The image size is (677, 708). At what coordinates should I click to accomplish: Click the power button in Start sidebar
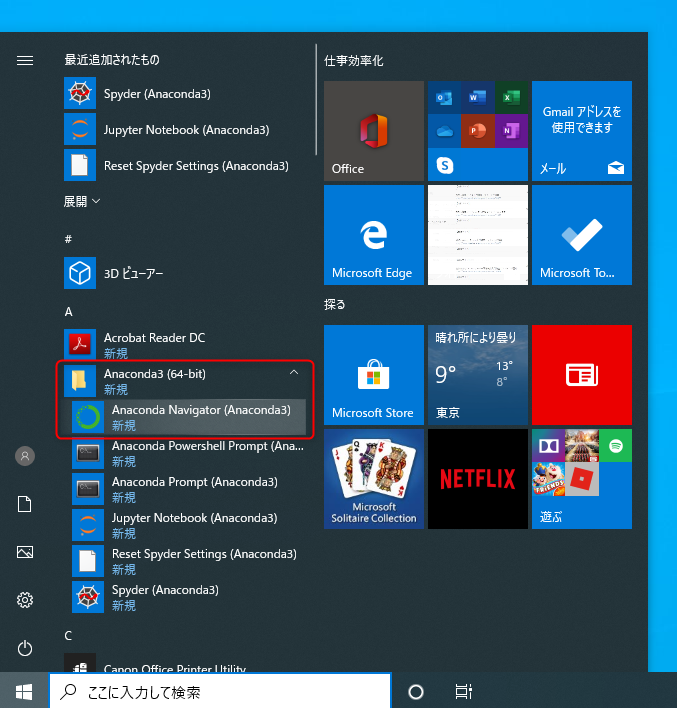(25, 648)
